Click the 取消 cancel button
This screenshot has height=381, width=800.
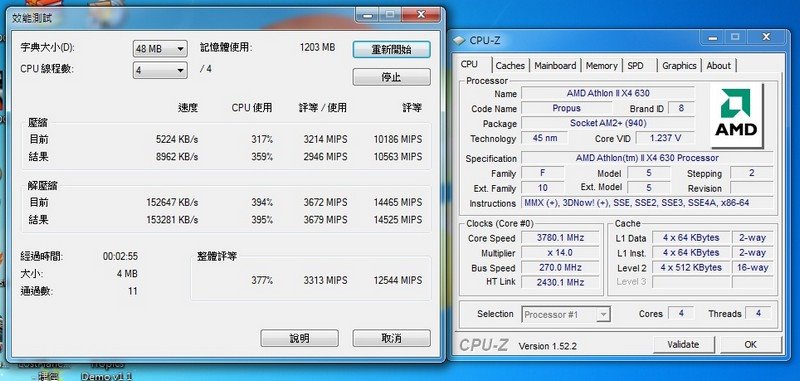391,338
